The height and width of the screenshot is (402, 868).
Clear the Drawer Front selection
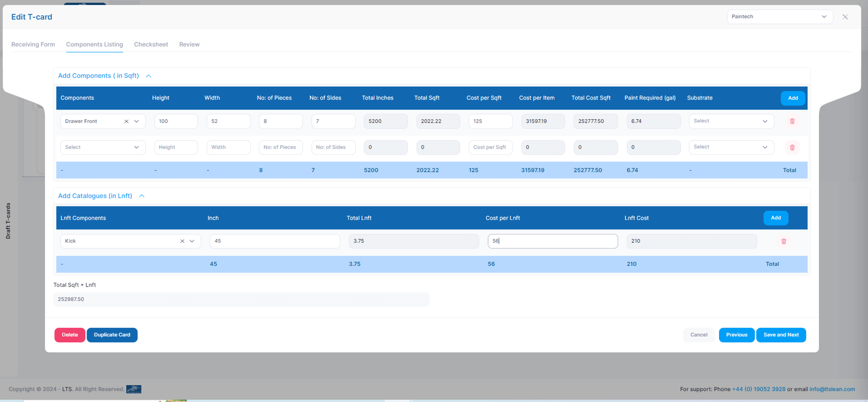pyautogui.click(x=126, y=121)
